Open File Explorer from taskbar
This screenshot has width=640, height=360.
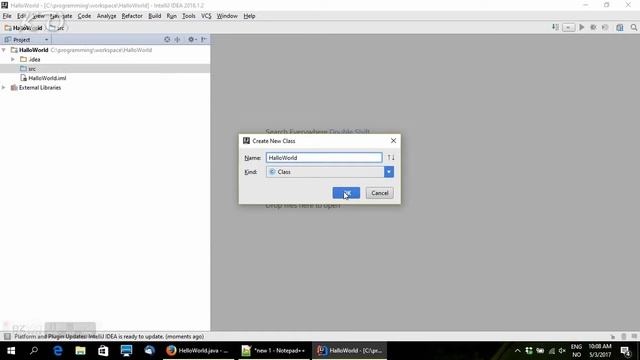(80, 351)
